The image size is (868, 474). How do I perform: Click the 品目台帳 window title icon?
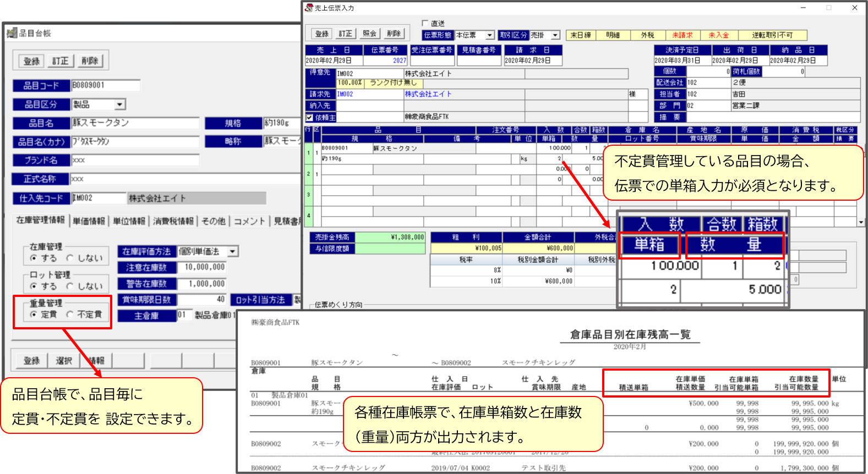[x=12, y=34]
